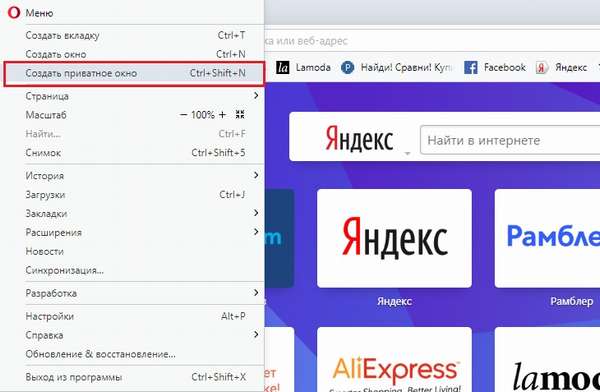Image resolution: width=600 pixels, height=392 pixels.
Task: Click the Ctrl+Shift+N shortcut text
Action: (218, 73)
